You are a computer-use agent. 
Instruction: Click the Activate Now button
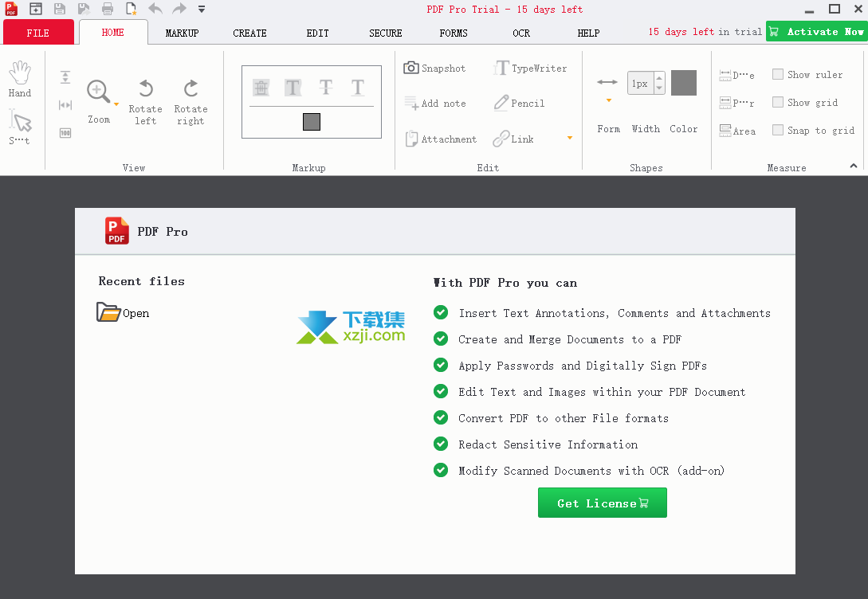pos(816,32)
